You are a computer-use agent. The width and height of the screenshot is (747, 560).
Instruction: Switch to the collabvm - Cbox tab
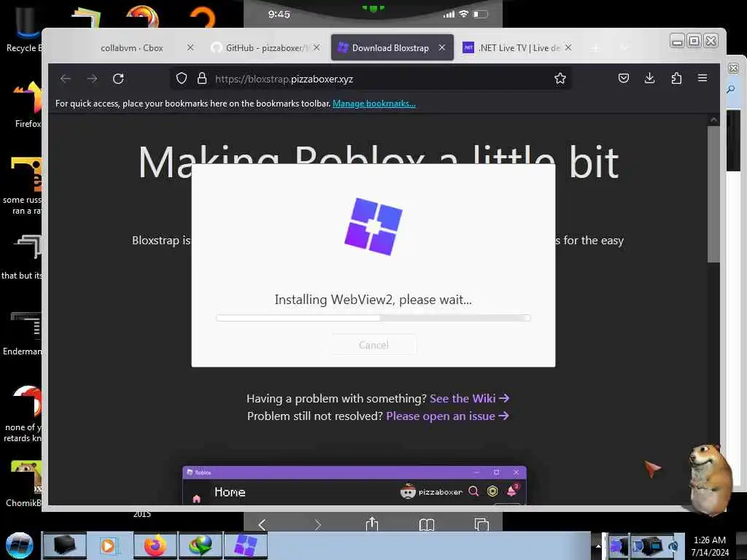click(x=132, y=47)
